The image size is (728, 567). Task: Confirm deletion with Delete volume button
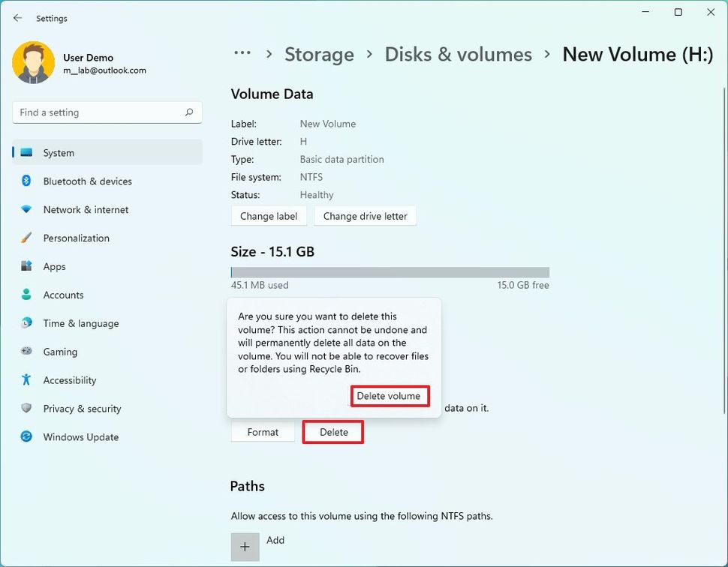coord(390,397)
